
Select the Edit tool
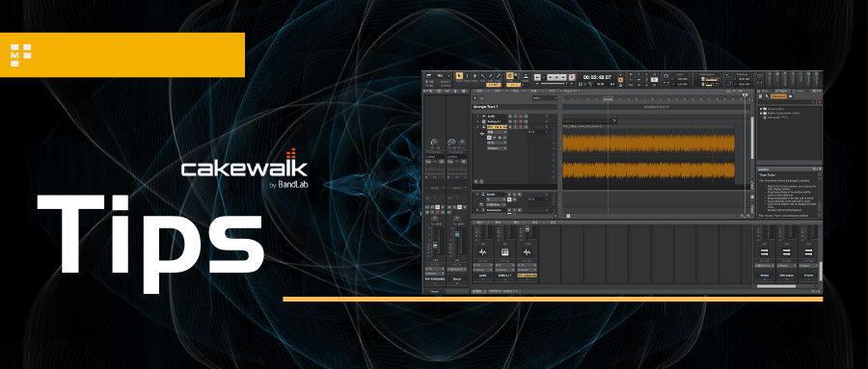click(483, 76)
